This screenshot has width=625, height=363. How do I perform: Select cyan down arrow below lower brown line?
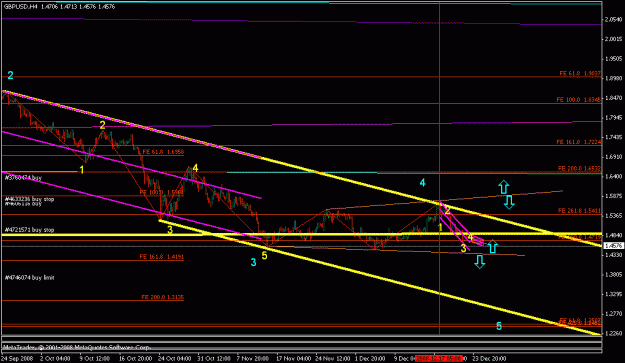click(x=480, y=261)
